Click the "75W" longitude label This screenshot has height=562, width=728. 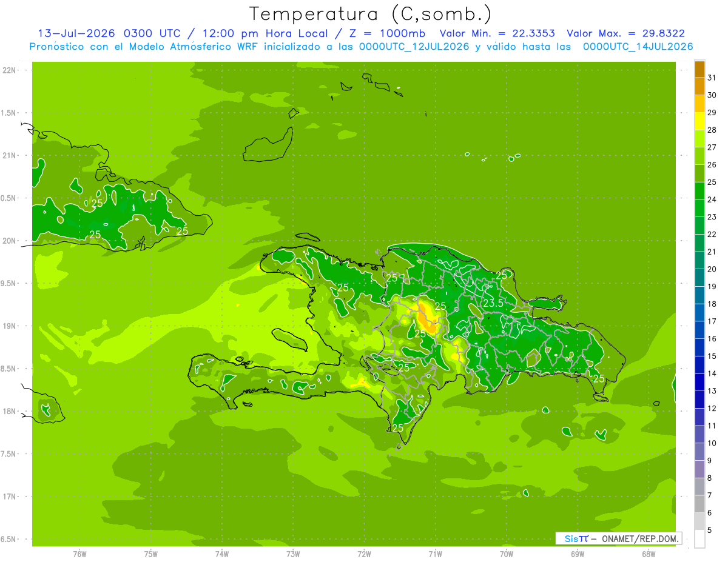tap(151, 554)
